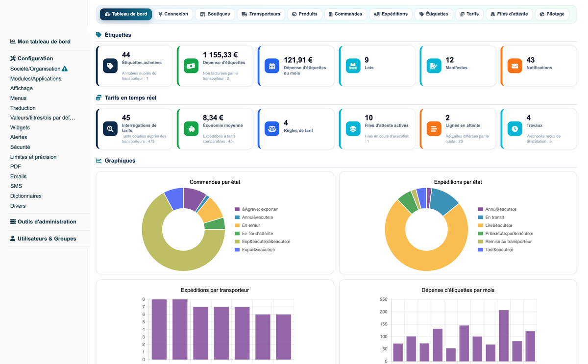Click the 8,34 € average savings value
This screenshot has width=588, height=364.
pos(213,118)
